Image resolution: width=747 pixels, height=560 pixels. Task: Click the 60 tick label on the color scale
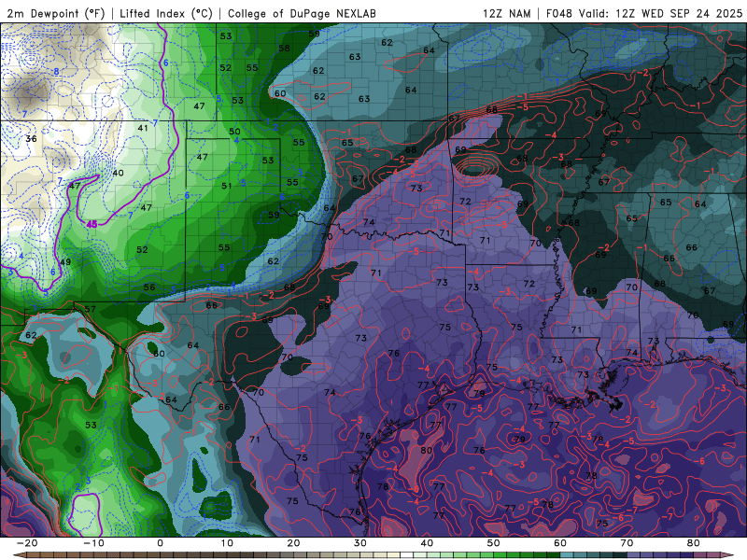pyautogui.click(x=560, y=543)
